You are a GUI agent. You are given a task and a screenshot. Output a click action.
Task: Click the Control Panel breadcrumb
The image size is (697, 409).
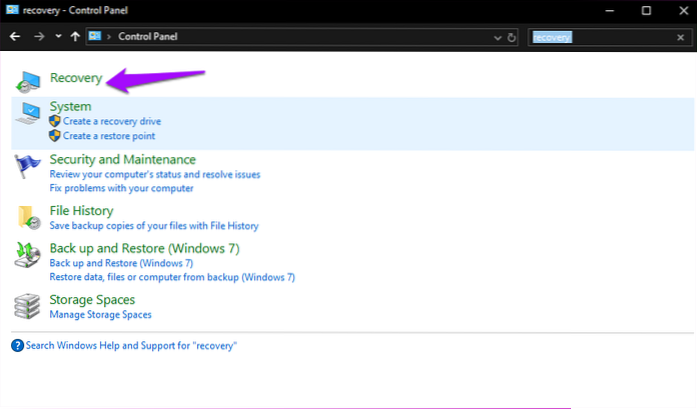pos(146,37)
